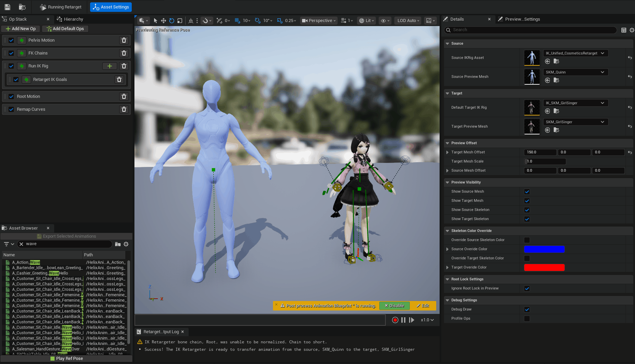Uncheck Show Source Skeleton
The height and width of the screenshot is (364, 635).
[x=527, y=210]
